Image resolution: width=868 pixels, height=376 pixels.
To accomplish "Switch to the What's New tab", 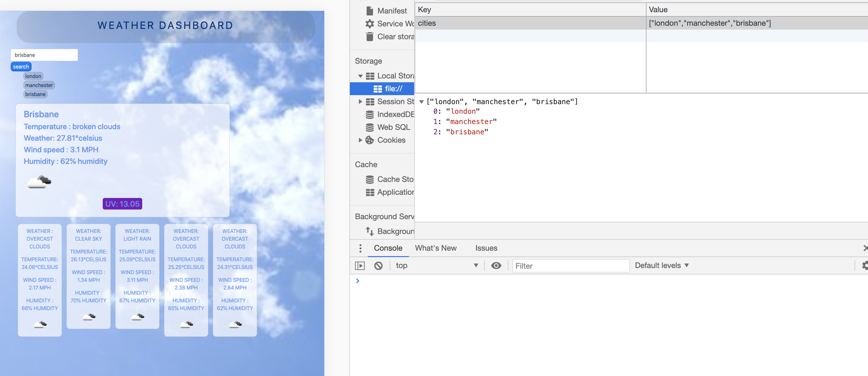I will (x=436, y=248).
